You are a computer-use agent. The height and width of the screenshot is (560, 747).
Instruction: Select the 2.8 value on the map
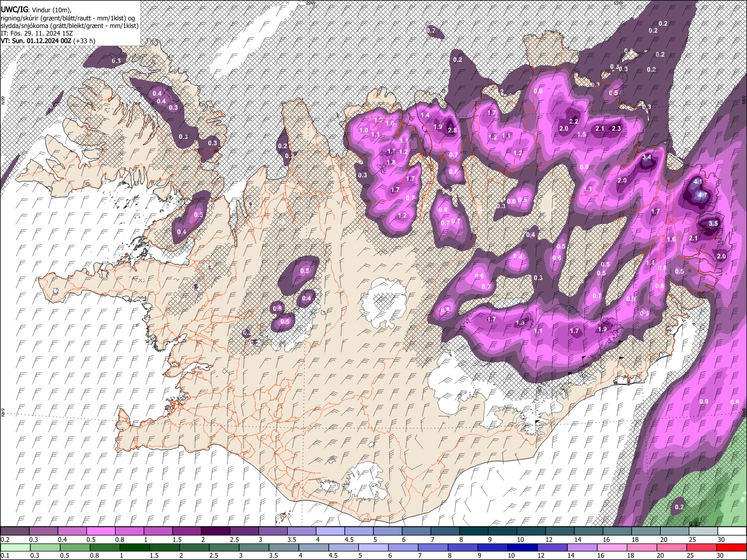[452, 131]
